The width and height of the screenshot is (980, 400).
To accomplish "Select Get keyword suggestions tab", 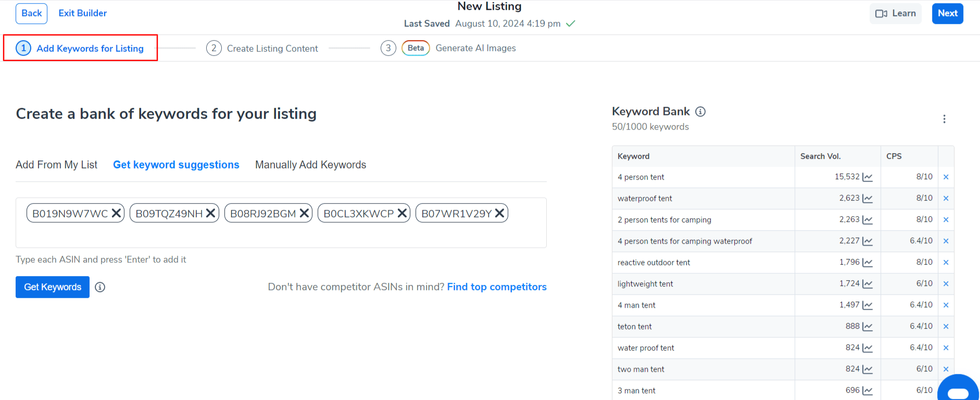I will point(176,165).
